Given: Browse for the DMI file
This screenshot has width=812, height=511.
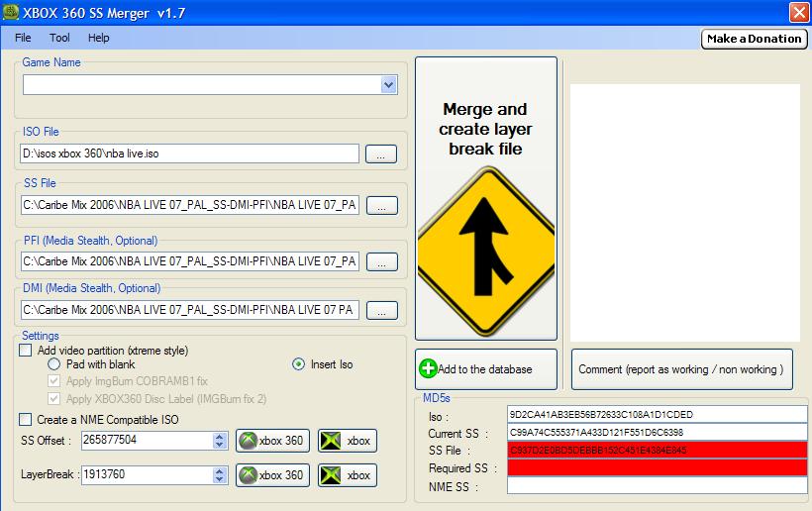Looking at the screenshot, I should click(382, 311).
